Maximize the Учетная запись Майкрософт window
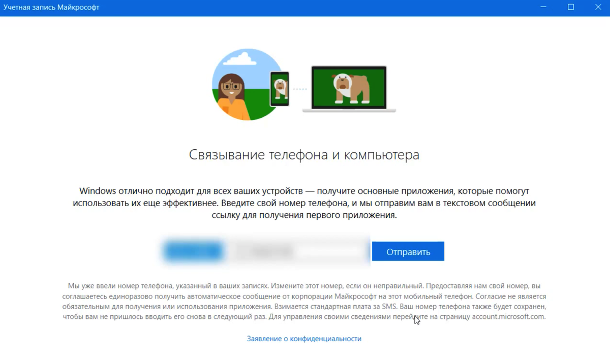The width and height of the screenshot is (610, 364). [571, 7]
